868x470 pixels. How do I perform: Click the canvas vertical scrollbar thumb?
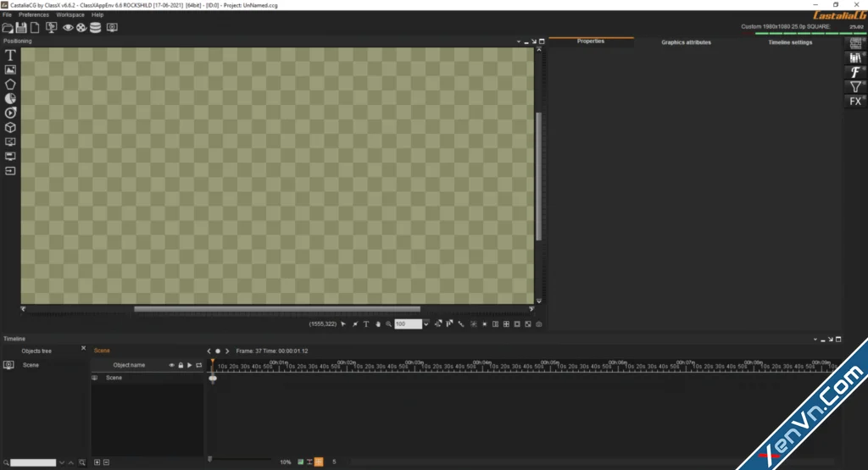click(538, 176)
